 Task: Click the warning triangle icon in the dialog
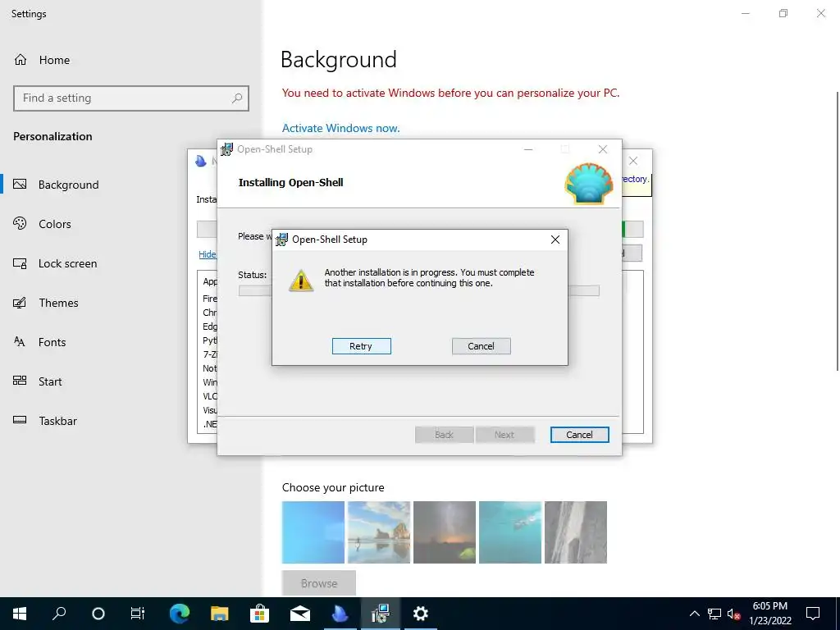click(301, 281)
